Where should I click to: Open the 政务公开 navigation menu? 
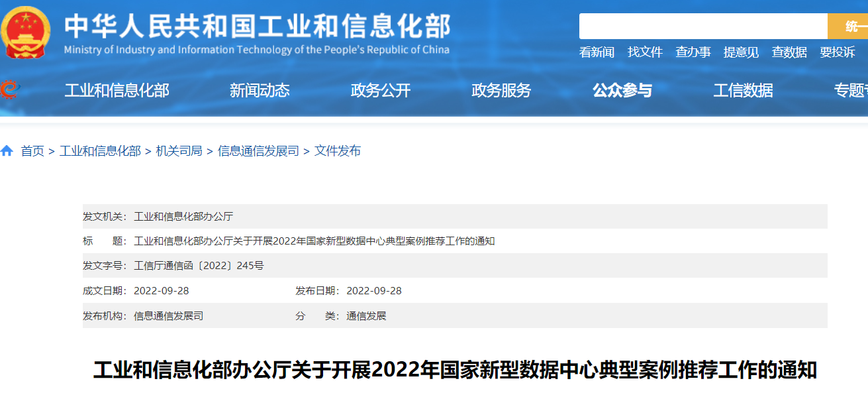pos(381,91)
